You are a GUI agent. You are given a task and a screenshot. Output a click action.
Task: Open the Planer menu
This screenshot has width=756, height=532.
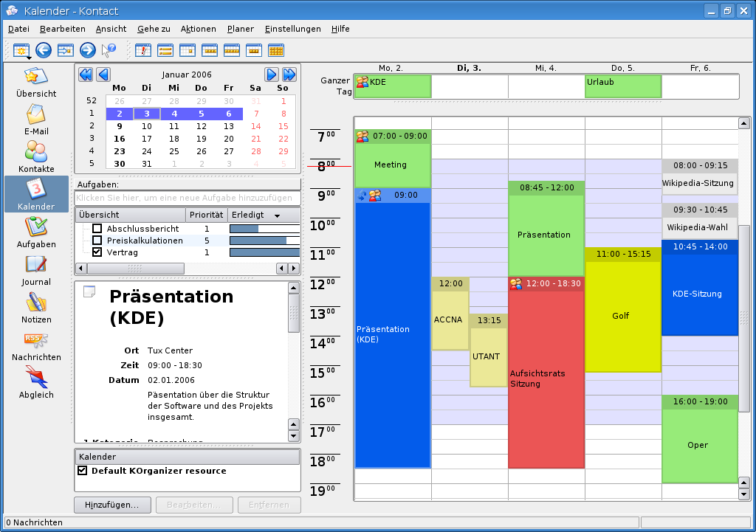point(241,29)
